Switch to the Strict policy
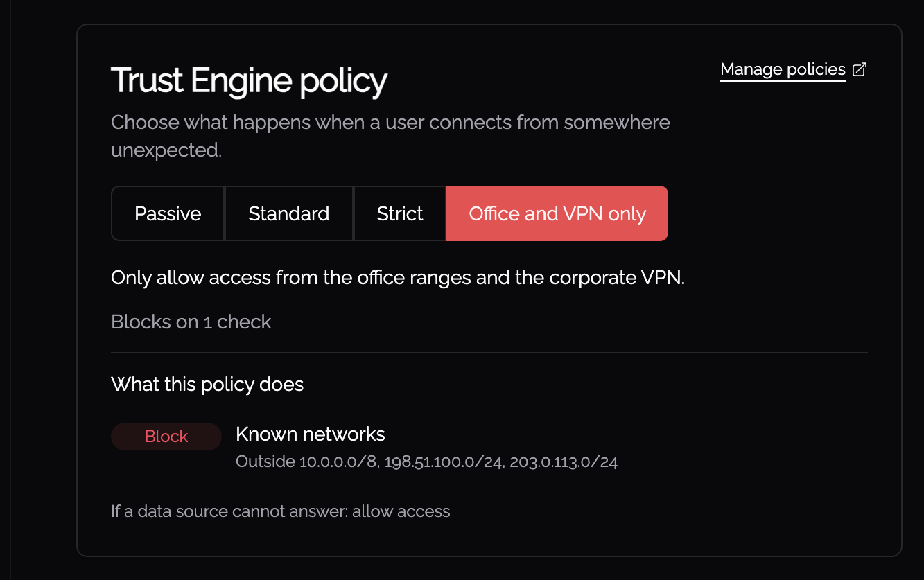Screen dimensions: 924x580 400,213
